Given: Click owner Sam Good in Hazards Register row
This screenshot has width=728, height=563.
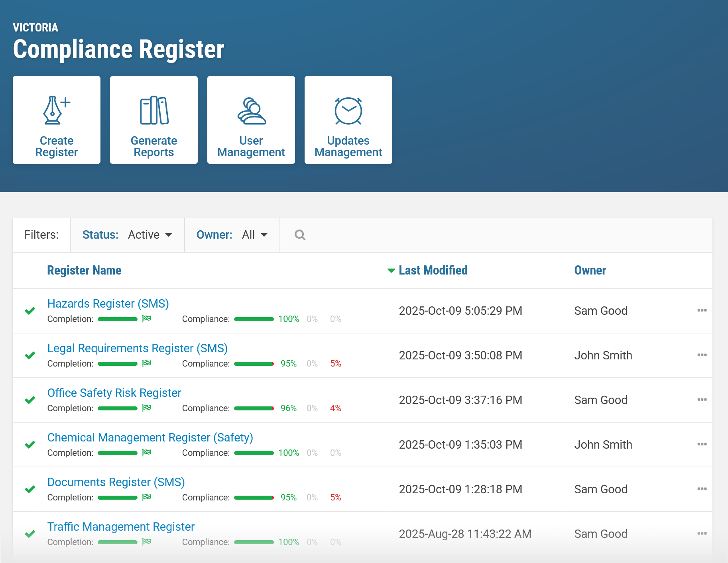Looking at the screenshot, I should click(601, 311).
